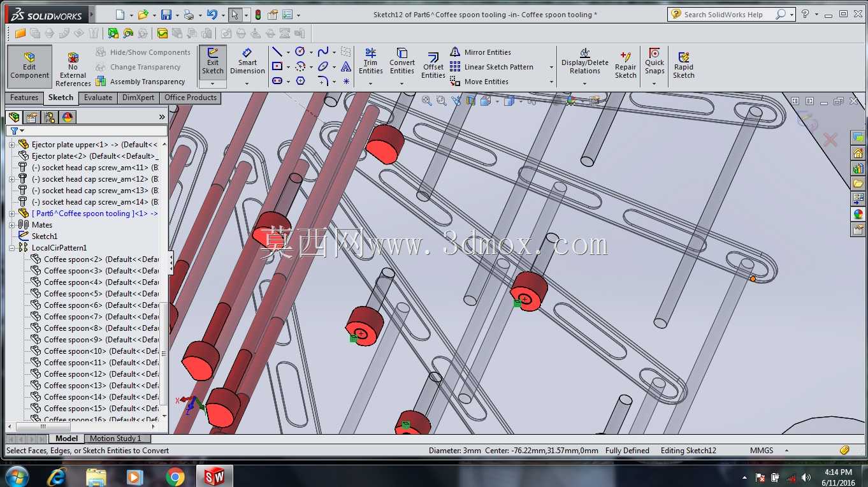
Task: Click the Undo arrow icon
Action: coord(212,15)
